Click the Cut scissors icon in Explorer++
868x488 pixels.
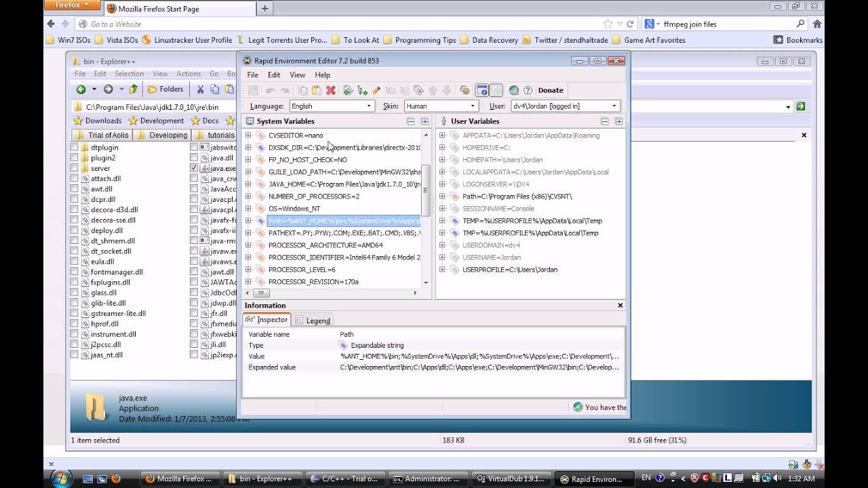point(200,89)
